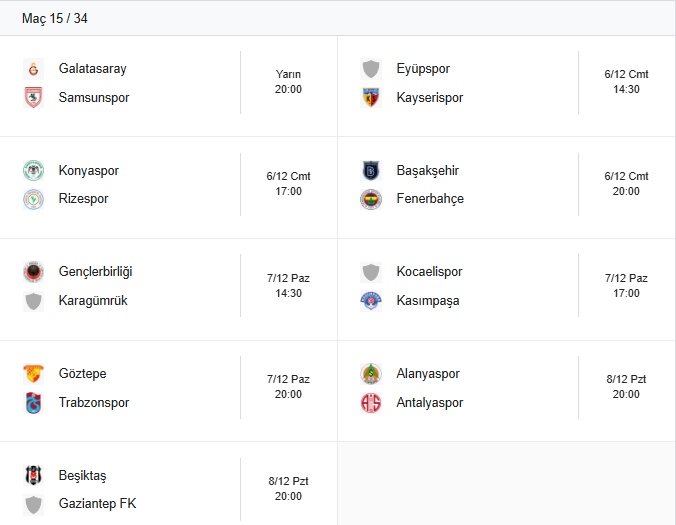Click the Rizespor team crest
This screenshot has width=676, height=525.
33,199
